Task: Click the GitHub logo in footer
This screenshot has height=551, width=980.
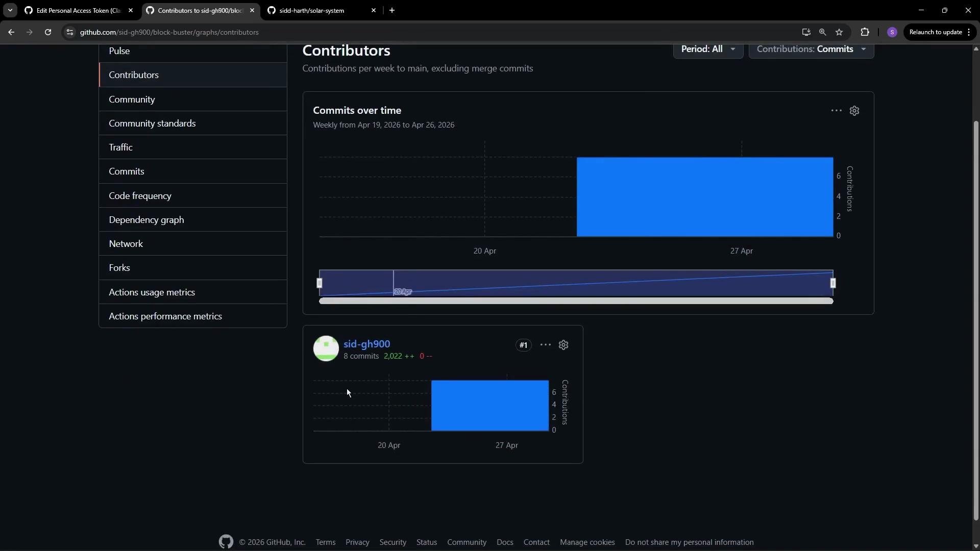Action: 226,542
